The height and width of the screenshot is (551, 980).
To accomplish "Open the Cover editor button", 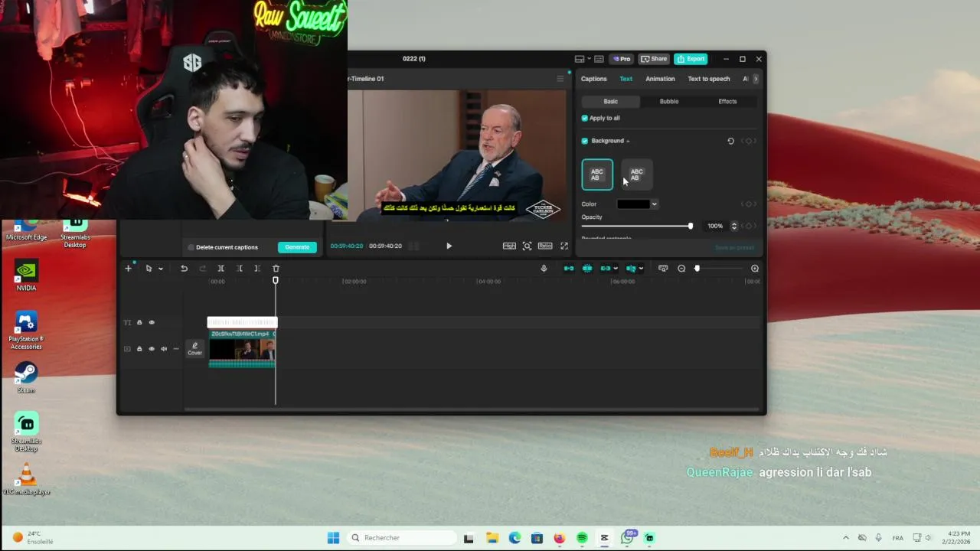I will click(195, 349).
